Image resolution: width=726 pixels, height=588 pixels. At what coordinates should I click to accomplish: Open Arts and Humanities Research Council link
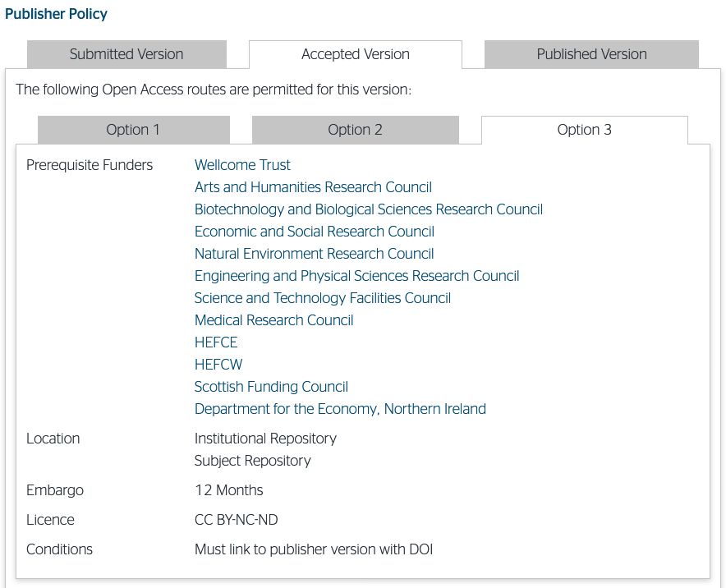coord(313,187)
